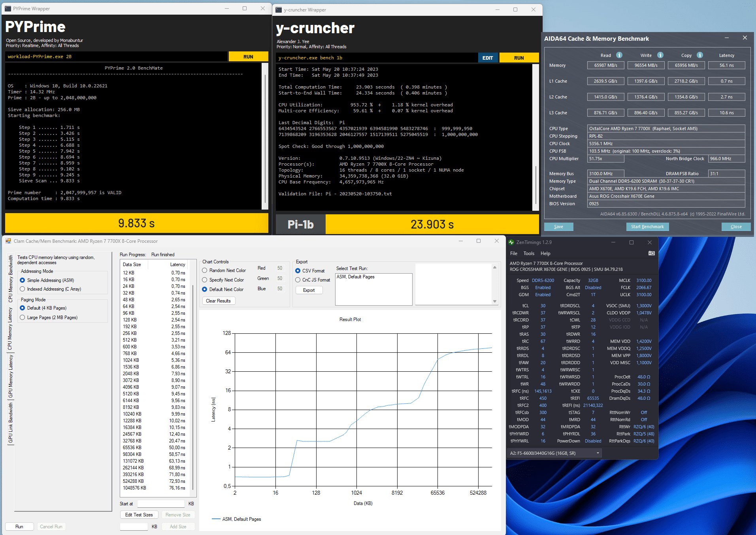Viewport: 756px width, 535px height.
Task: Click the Red color value field
Action: tap(280, 268)
